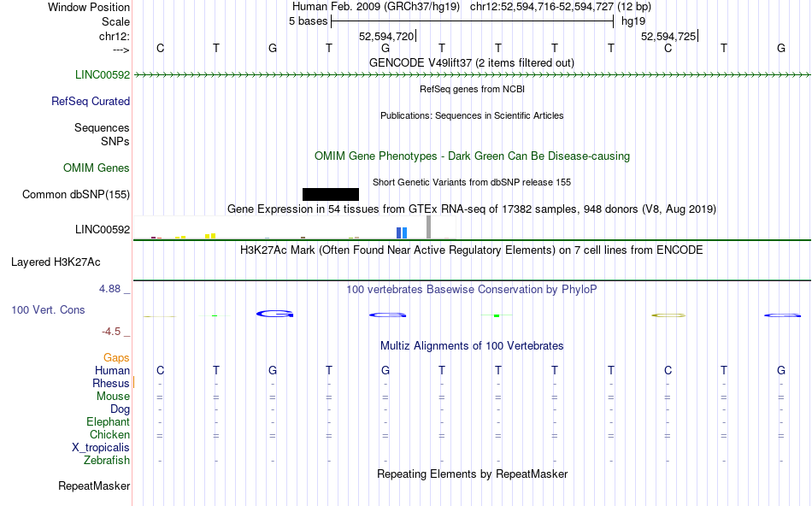Click the 4.88 PhyloP upper scale value
This screenshot has width=812, height=506.
(109, 289)
